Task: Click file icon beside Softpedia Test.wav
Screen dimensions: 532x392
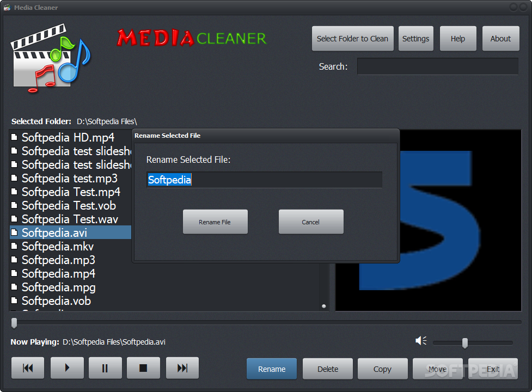Action: click(x=14, y=219)
